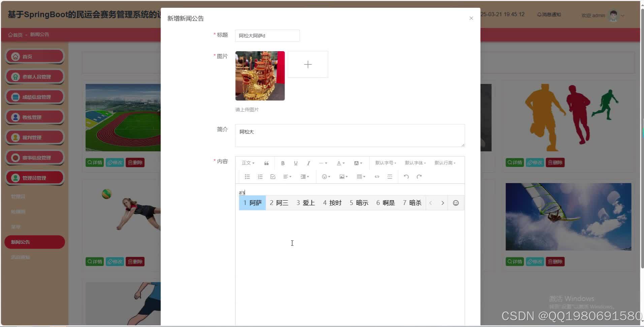Open the 默认字体 font family dropdown

click(x=415, y=163)
